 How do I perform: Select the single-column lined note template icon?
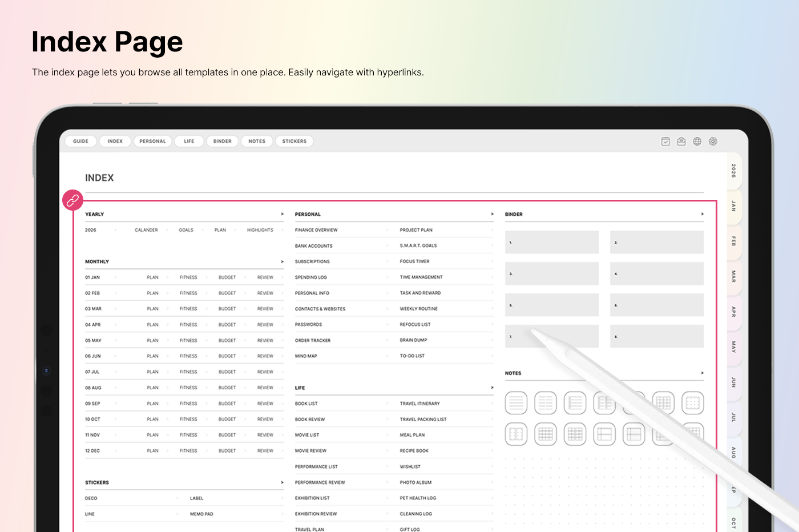[x=516, y=404]
